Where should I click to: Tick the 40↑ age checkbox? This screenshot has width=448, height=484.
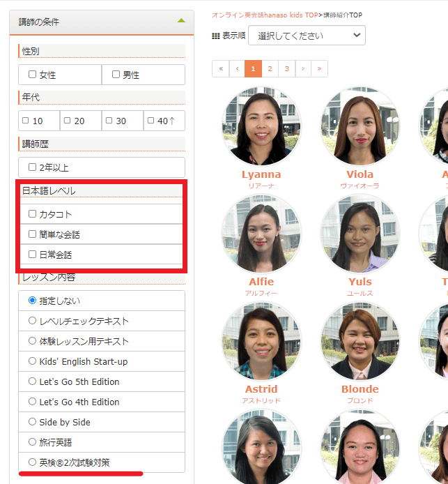pos(150,121)
